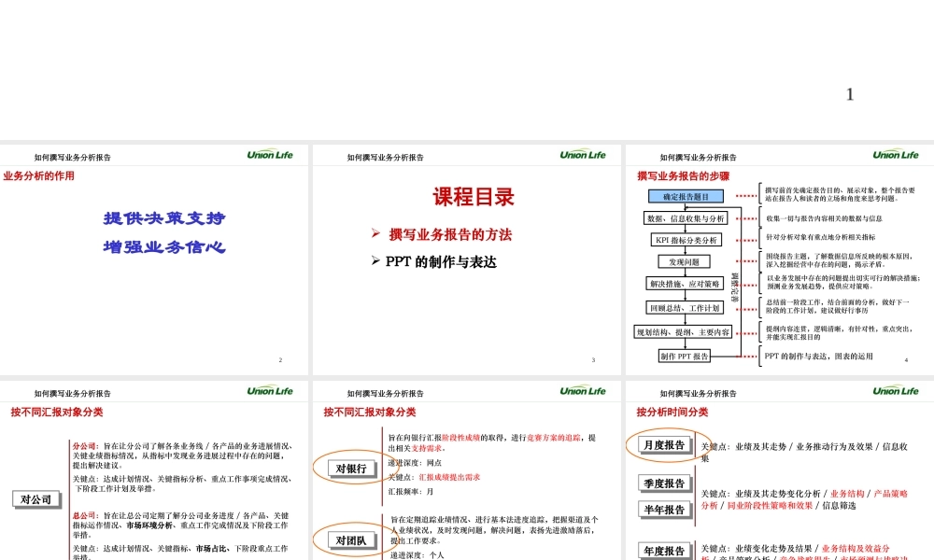Click header 如何撰写业务分析报告 on 按分析时间分类 slide
This screenshot has height=560, width=934.
coord(698,393)
